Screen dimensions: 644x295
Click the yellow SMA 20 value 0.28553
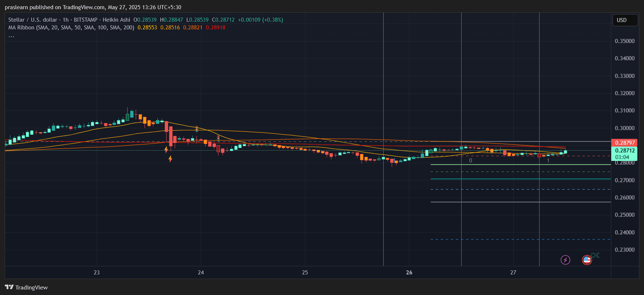(x=147, y=28)
